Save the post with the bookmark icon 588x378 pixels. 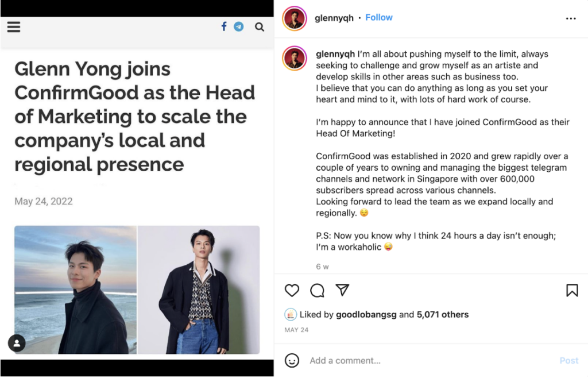[572, 291]
